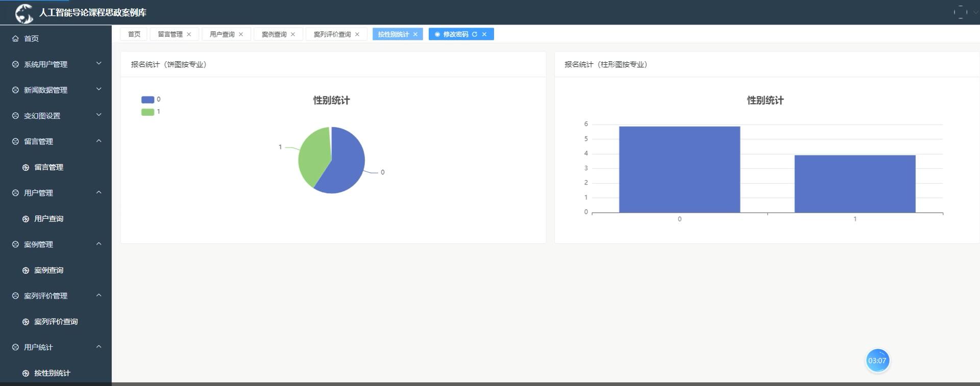Viewport: 980px width, 386px height.
Task: Refresh the 修改密码 tab via its reload icon
Action: [475, 34]
